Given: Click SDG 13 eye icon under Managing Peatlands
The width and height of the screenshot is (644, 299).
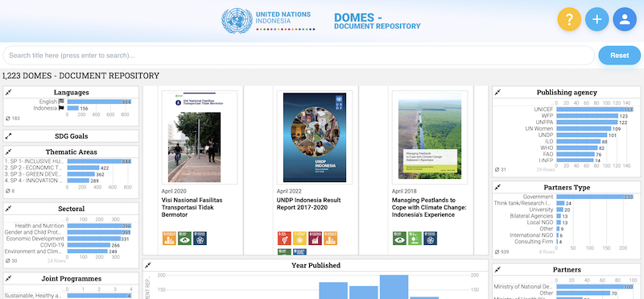Looking at the screenshot, I should [399, 238].
